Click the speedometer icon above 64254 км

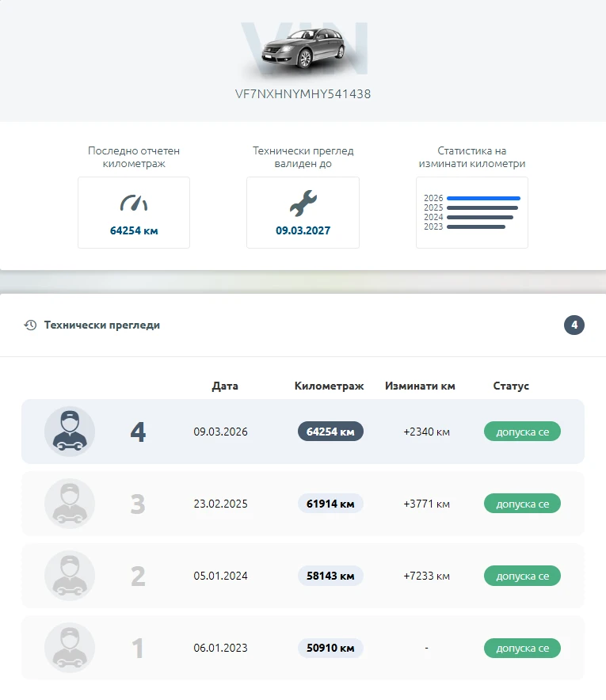[134, 204]
